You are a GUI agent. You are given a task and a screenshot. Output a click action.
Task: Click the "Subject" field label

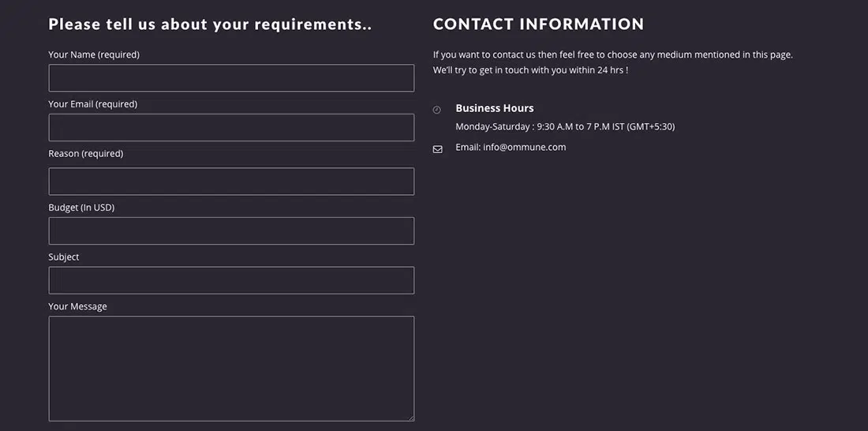pyautogui.click(x=64, y=257)
